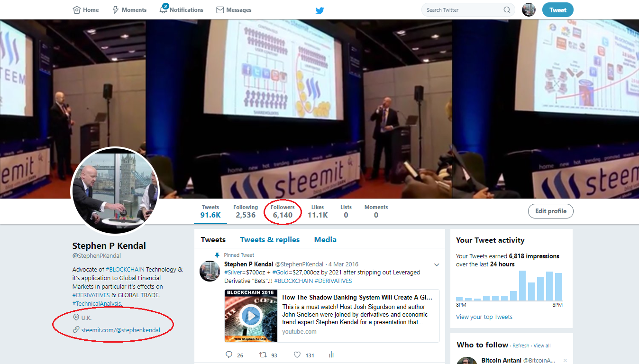Reply to the pinned tweet
The height and width of the screenshot is (364, 639).
229,355
